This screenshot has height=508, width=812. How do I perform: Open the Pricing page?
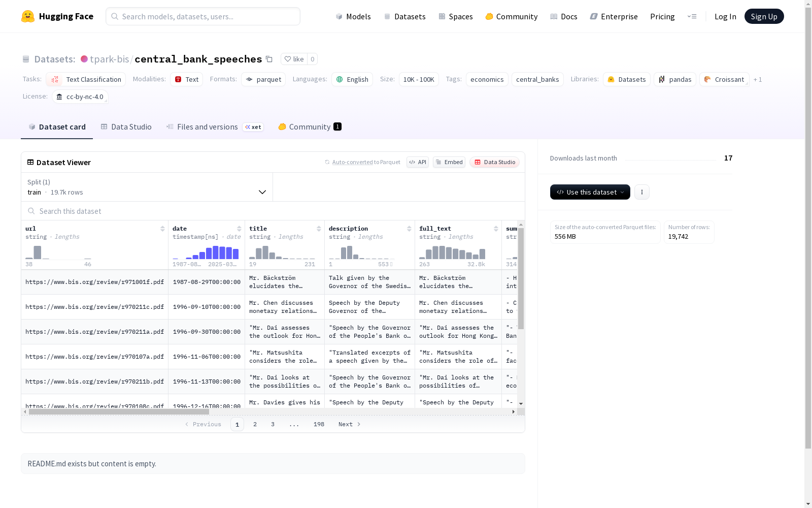(x=662, y=16)
